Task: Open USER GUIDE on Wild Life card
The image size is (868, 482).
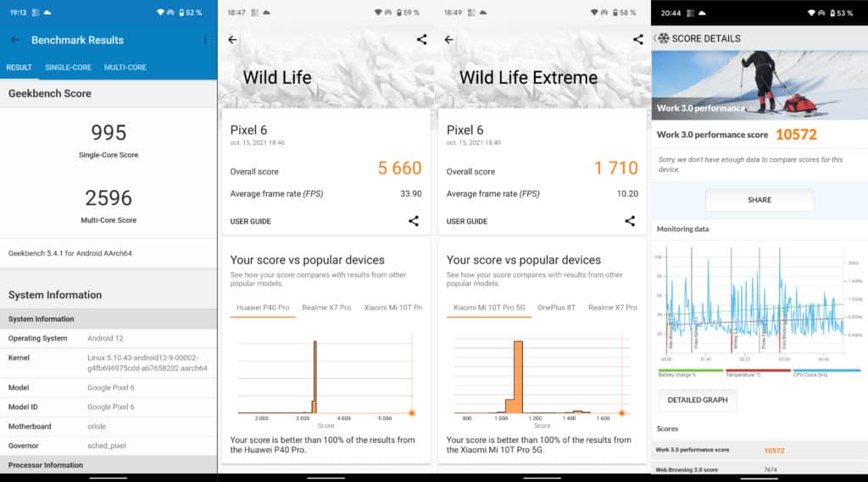Action: pos(251,221)
